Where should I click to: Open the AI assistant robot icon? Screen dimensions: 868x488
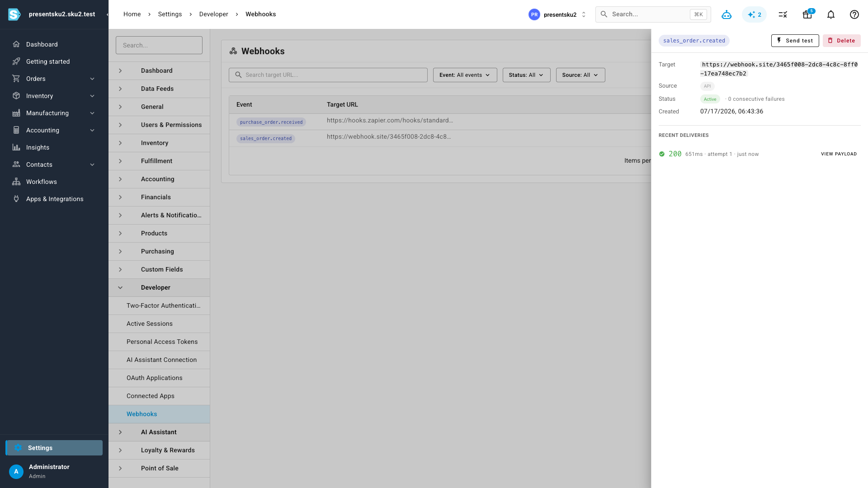pos(726,14)
